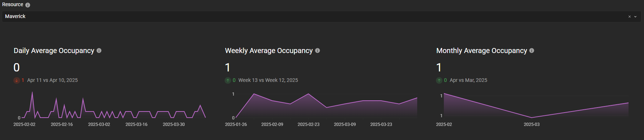Show info for Monthly Average Occupancy
This screenshot has height=140, width=644.
click(x=532, y=51)
